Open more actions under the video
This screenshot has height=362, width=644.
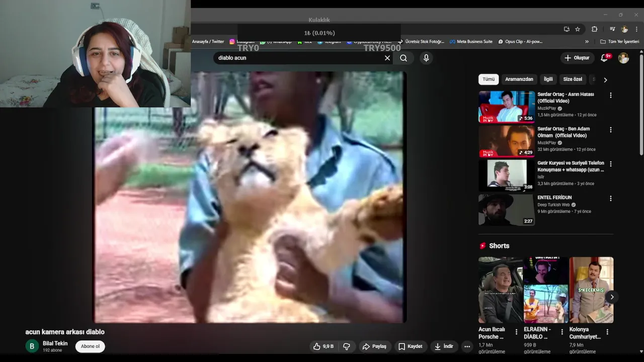click(467, 346)
